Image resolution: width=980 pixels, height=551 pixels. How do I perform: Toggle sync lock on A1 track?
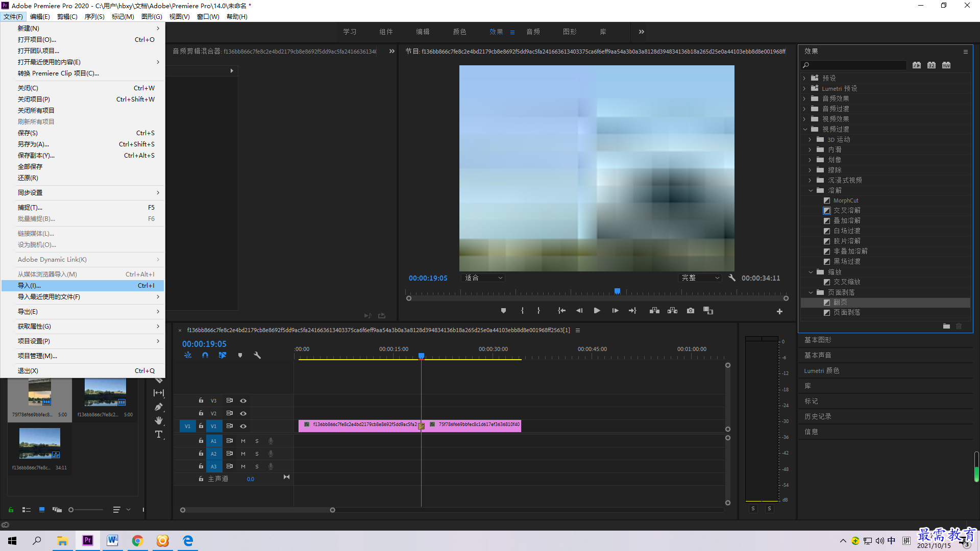229,441
